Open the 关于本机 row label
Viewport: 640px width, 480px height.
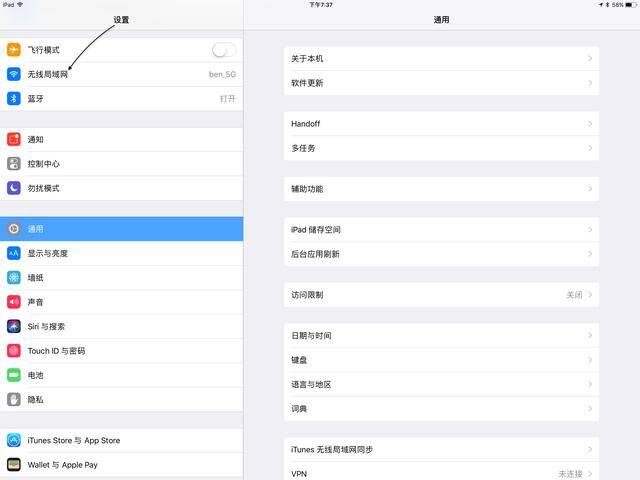pos(307,59)
